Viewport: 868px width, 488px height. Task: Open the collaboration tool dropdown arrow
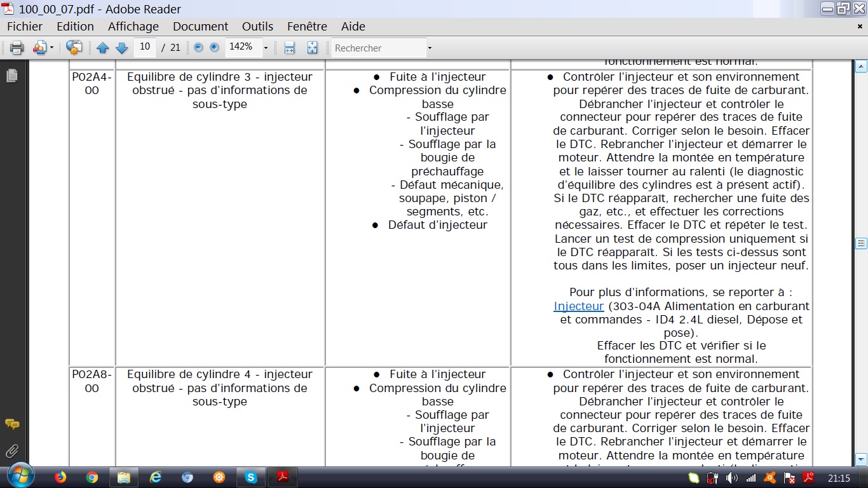pyautogui.click(x=52, y=48)
